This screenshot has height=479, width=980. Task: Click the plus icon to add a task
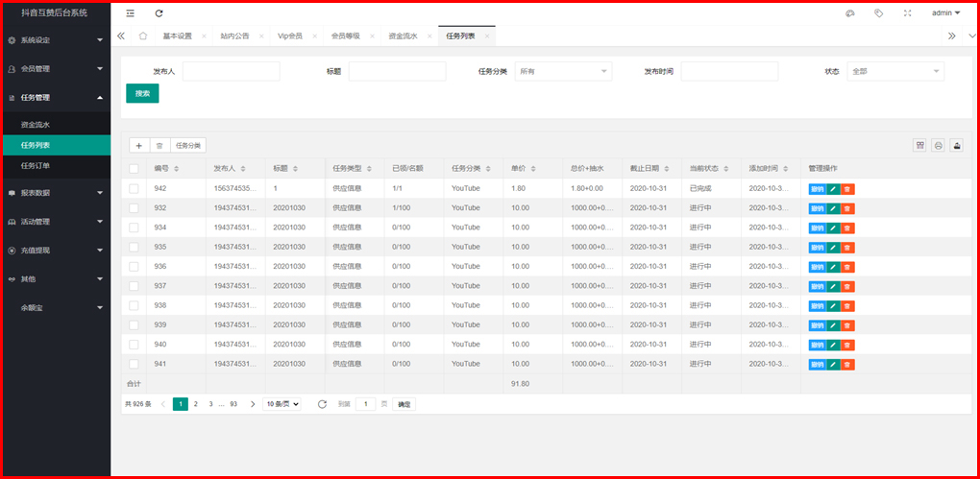139,145
